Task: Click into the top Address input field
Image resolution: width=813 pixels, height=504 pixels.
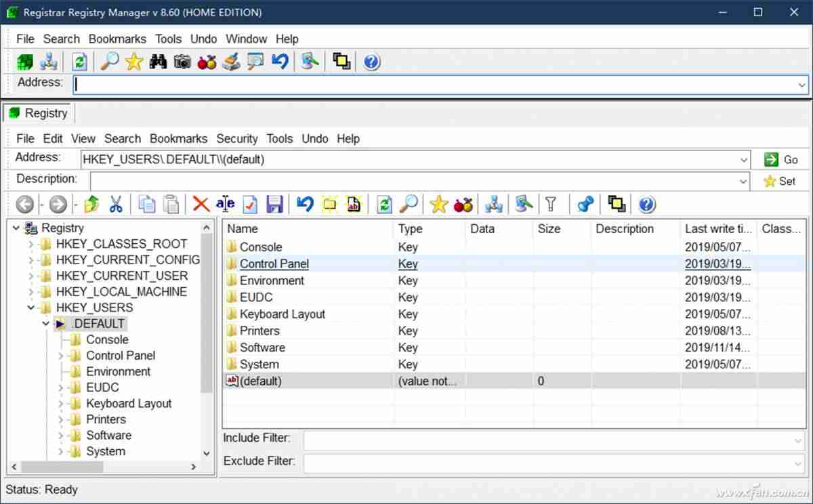Action: [x=434, y=85]
